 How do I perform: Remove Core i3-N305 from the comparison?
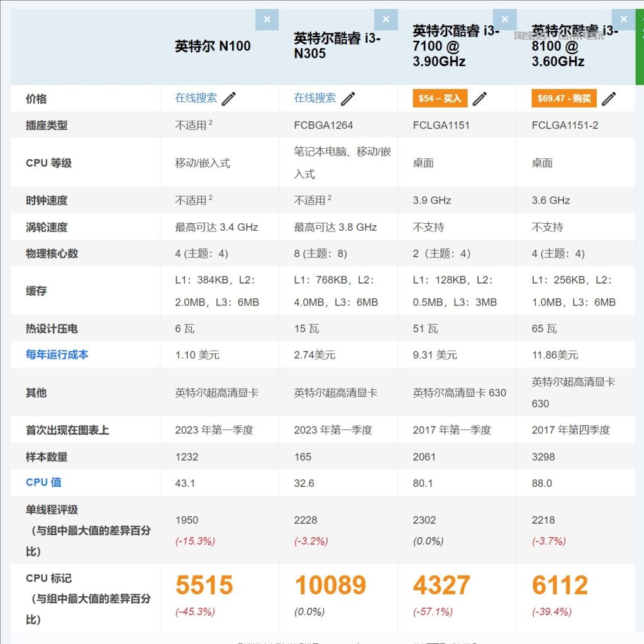386,19
